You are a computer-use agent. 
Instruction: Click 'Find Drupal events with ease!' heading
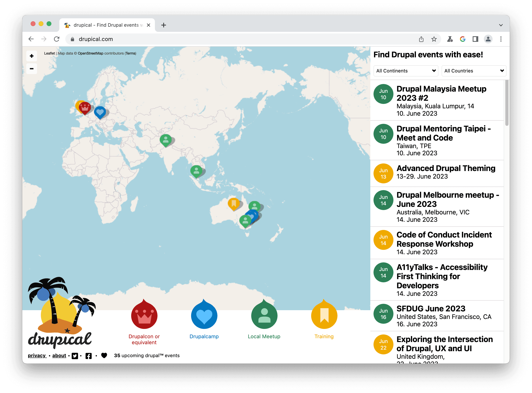click(x=428, y=55)
